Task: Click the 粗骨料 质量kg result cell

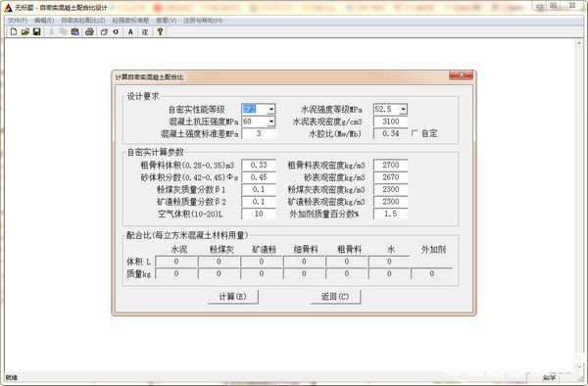Action: point(347,273)
